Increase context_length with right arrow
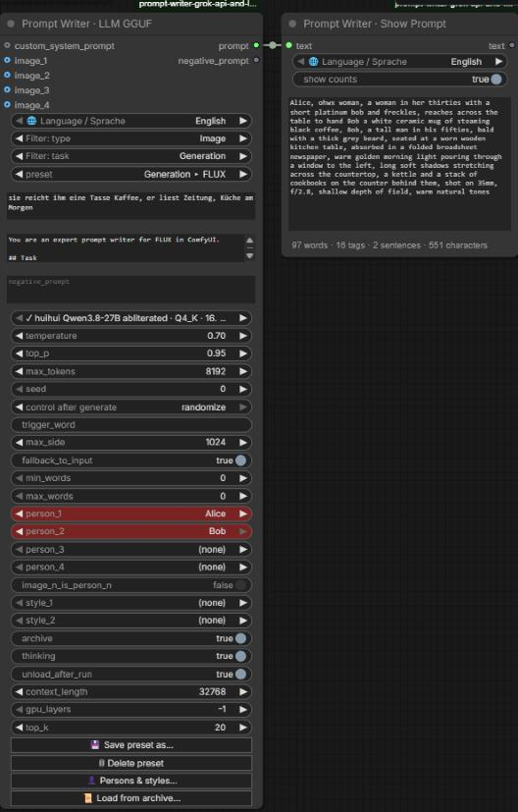Image resolution: width=518 pixels, height=812 pixels. [242, 692]
